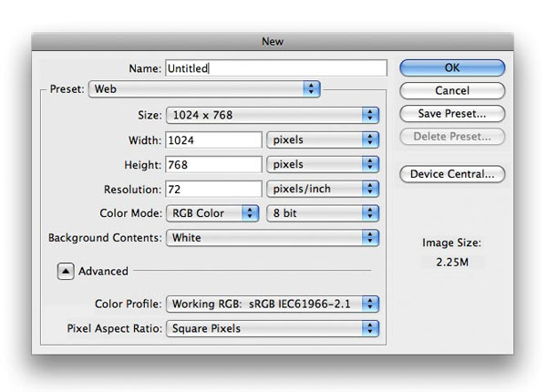
Task: Open the 8 bit depth dropdown
Action: pyautogui.click(x=322, y=213)
